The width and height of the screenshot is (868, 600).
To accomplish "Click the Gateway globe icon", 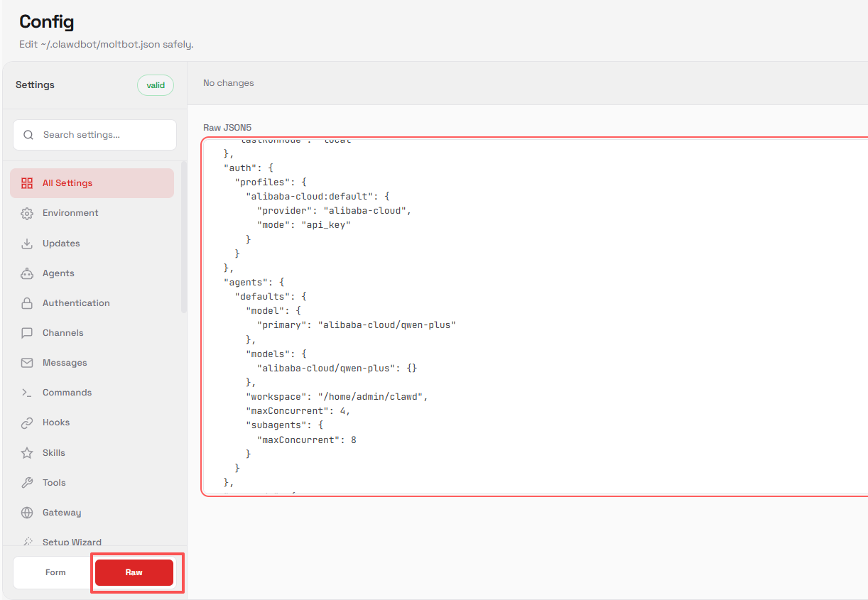I will pyautogui.click(x=27, y=513).
